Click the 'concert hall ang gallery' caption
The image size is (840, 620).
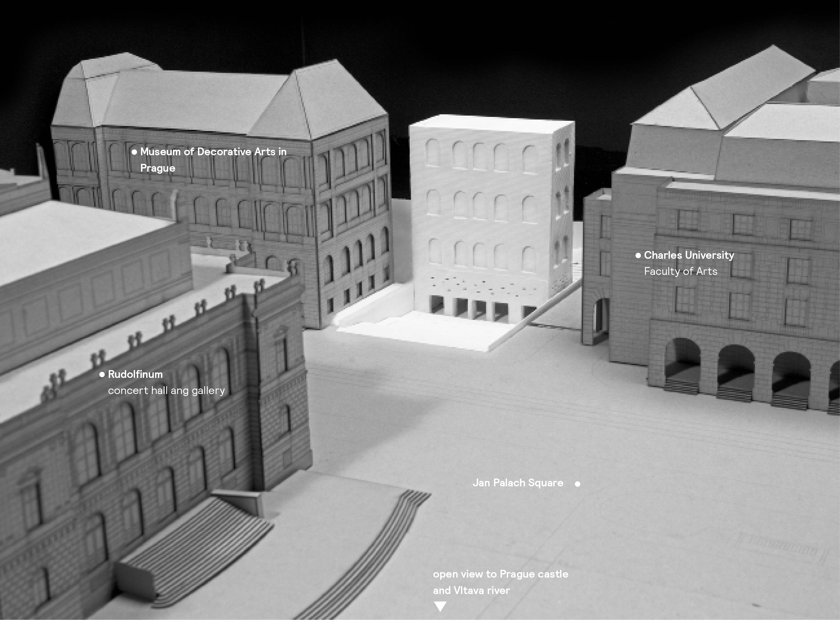click(166, 391)
